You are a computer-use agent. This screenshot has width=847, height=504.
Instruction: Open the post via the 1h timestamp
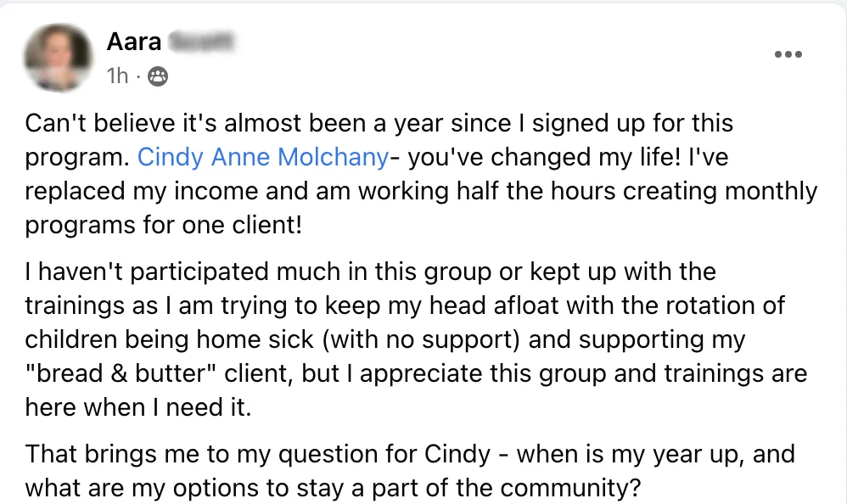pos(117,76)
